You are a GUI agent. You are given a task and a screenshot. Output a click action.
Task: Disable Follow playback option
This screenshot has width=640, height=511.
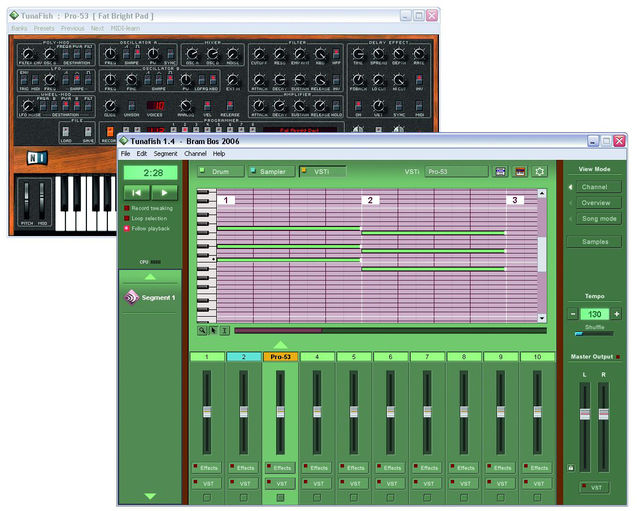(x=127, y=229)
